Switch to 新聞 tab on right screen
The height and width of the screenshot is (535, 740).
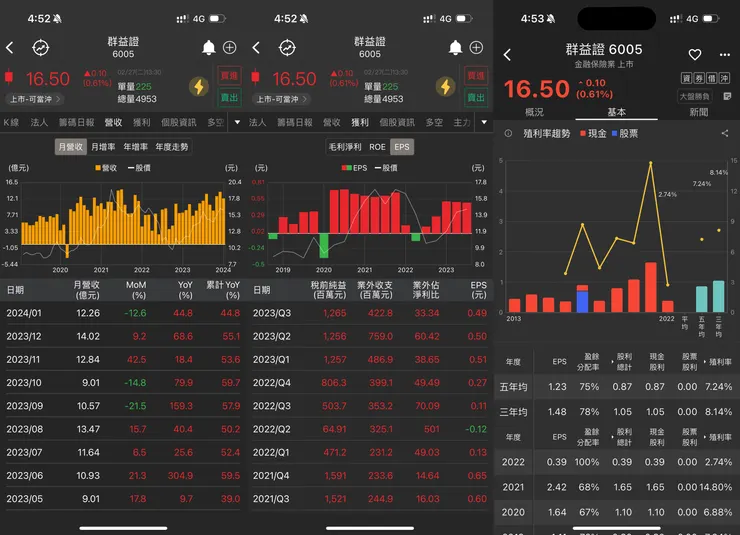pyautogui.click(x=698, y=112)
